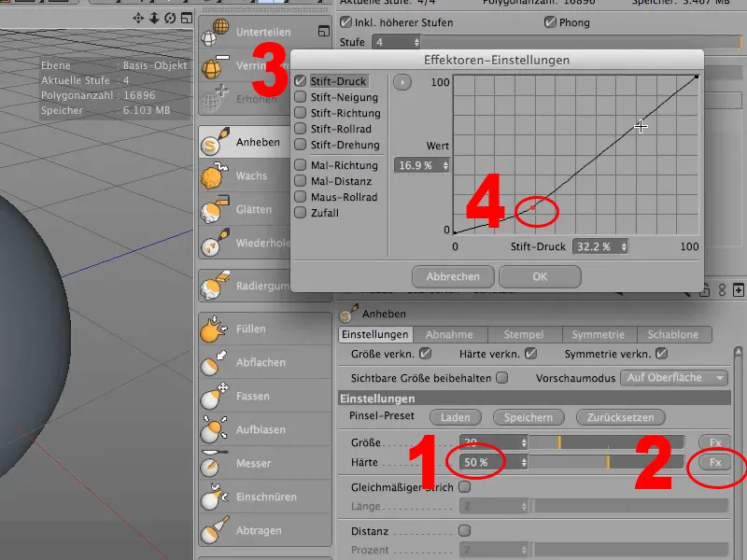Screen dimensions: 747x560
Task: Select the Wiederholen tool
Action: 246,243
